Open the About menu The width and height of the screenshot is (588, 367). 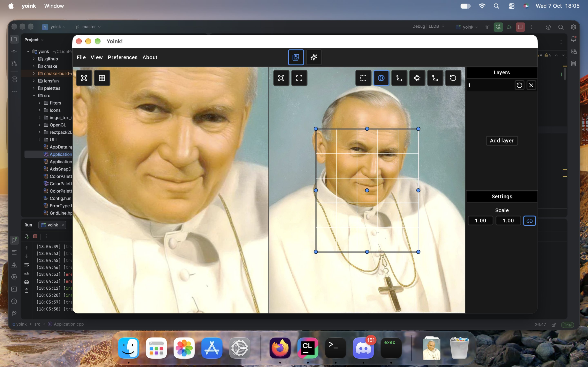pyautogui.click(x=150, y=57)
